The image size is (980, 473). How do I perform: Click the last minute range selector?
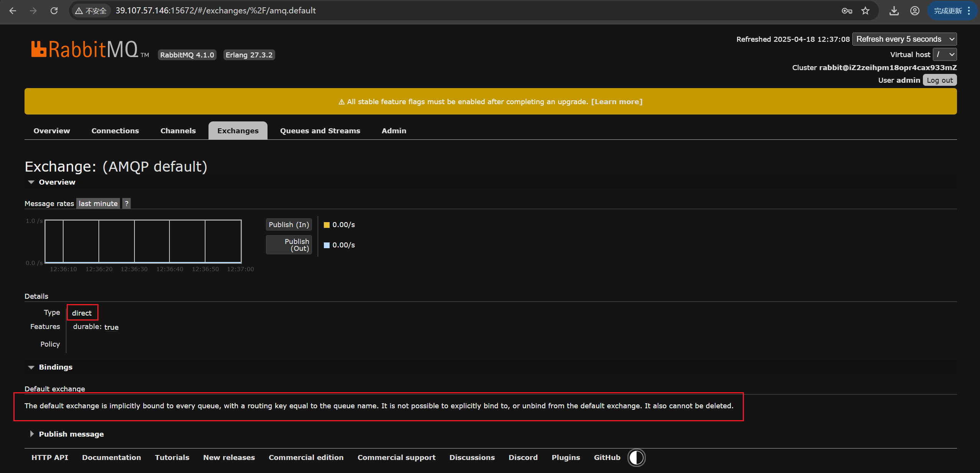coord(98,203)
